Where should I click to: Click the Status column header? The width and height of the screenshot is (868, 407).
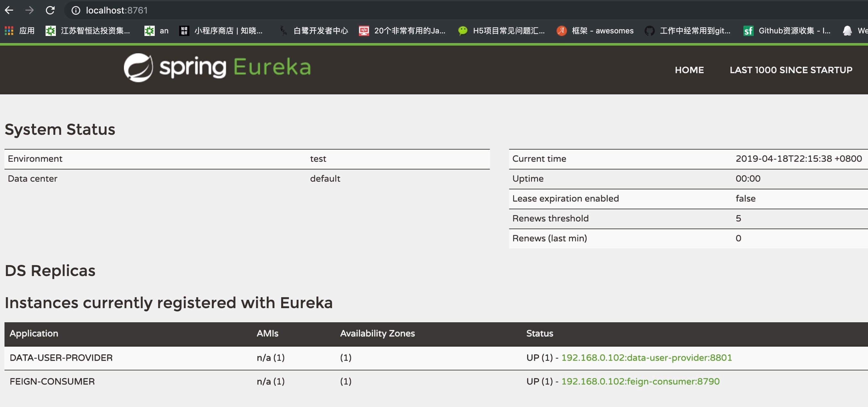coord(540,333)
